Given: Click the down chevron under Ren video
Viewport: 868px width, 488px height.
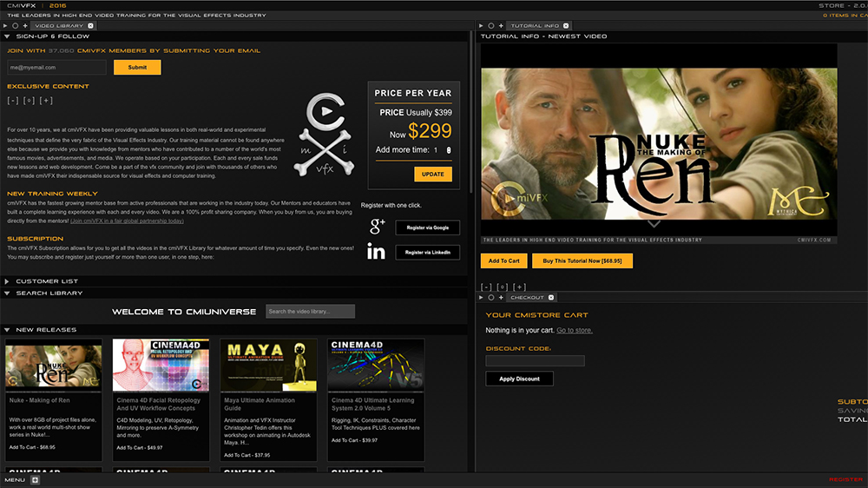Looking at the screenshot, I should click(654, 224).
